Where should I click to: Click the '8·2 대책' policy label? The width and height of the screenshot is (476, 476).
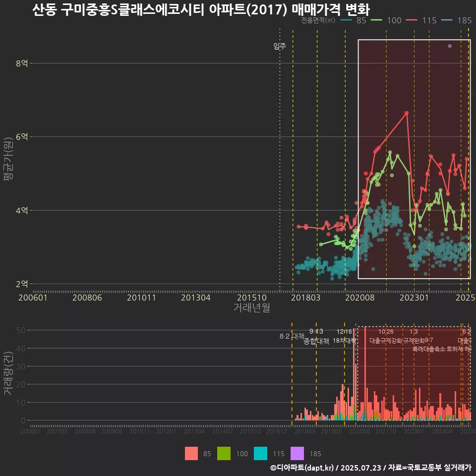[292, 336]
